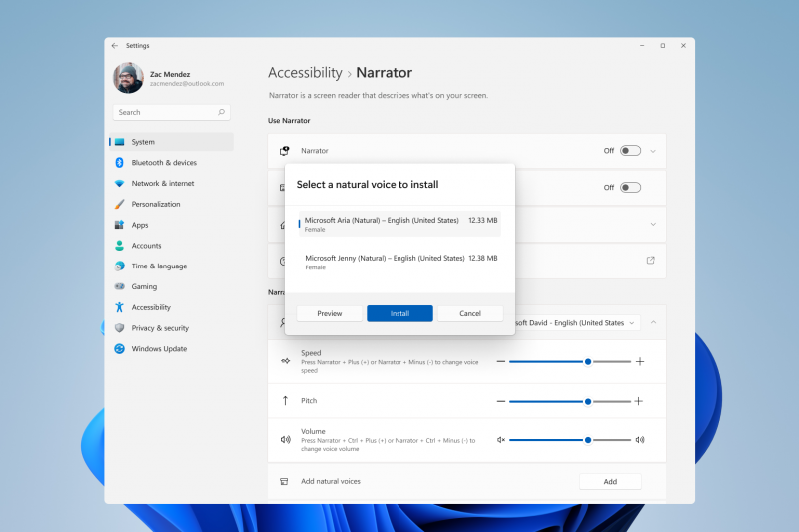Collapse the voice section chevron
The image size is (799, 532).
click(653, 322)
